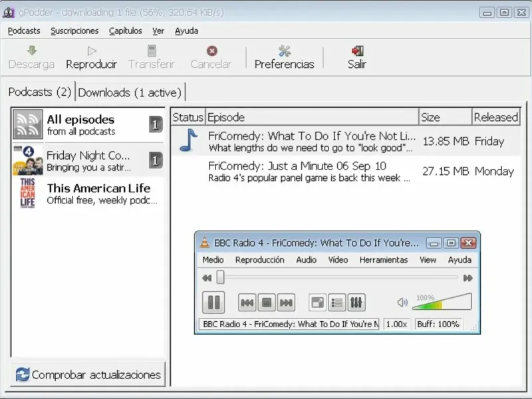The image size is (532, 399).
Task: Open the VLC Vídeo menu
Action: coord(338,260)
